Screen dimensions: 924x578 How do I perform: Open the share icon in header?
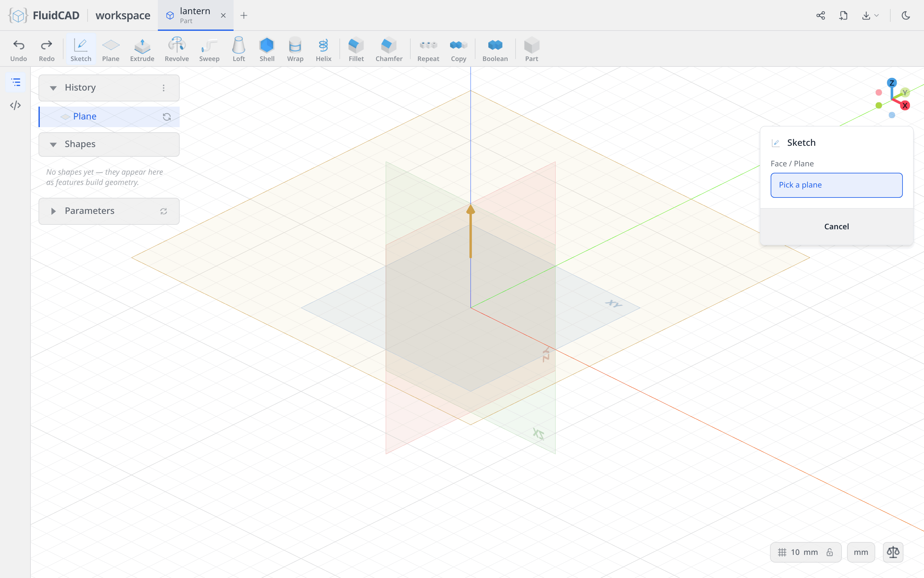[x=820, y=15]
